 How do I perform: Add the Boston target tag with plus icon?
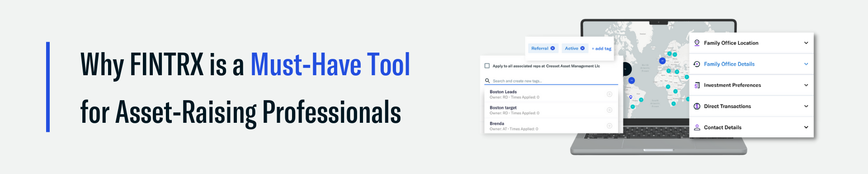609,110
